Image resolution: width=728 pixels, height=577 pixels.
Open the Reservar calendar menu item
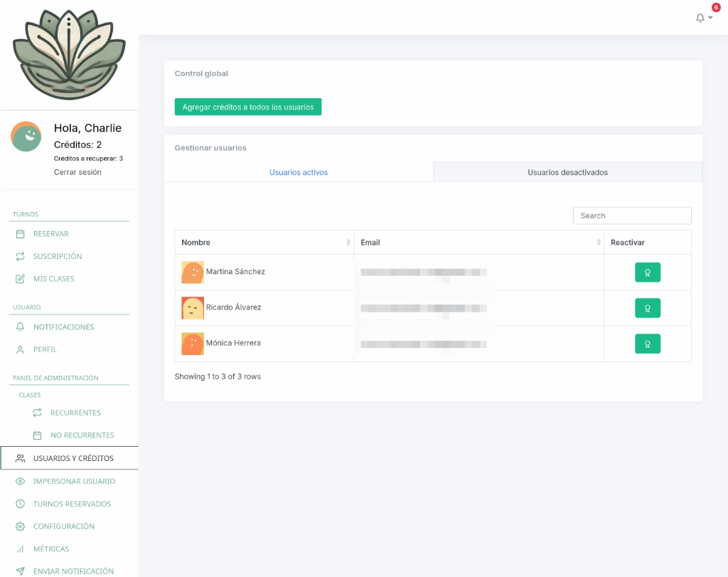point(50,234)
